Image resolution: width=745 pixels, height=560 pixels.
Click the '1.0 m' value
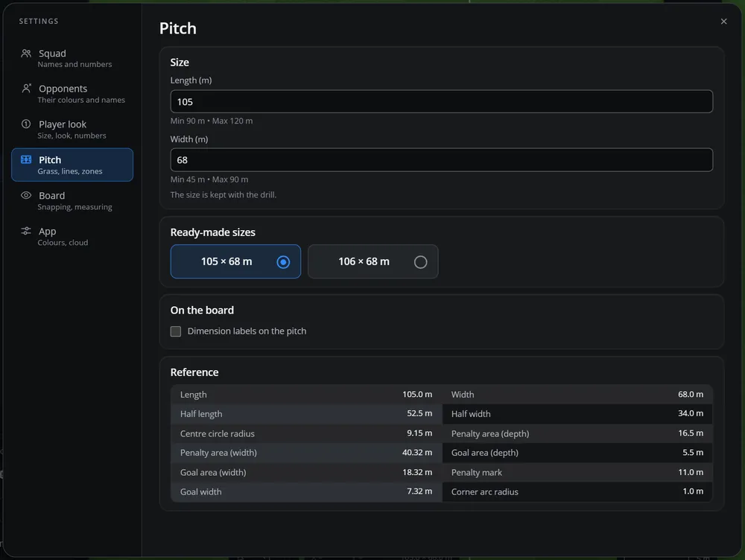click(693, 491)
